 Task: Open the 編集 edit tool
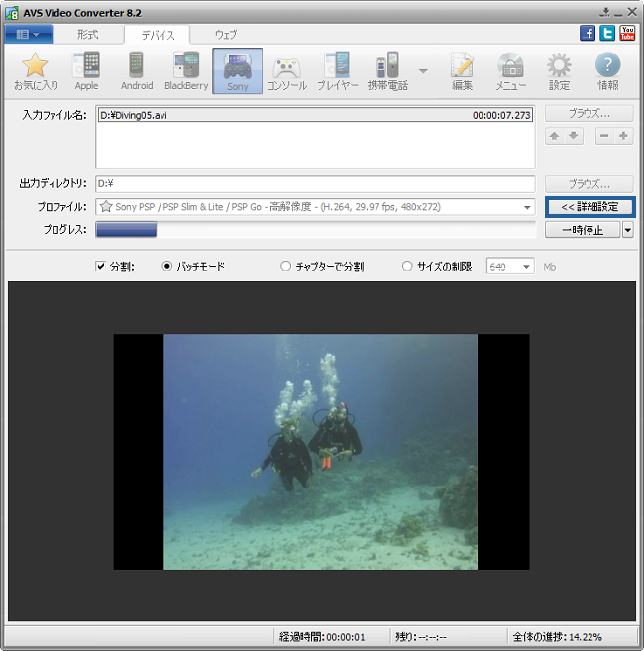click(x=462, y=71)
